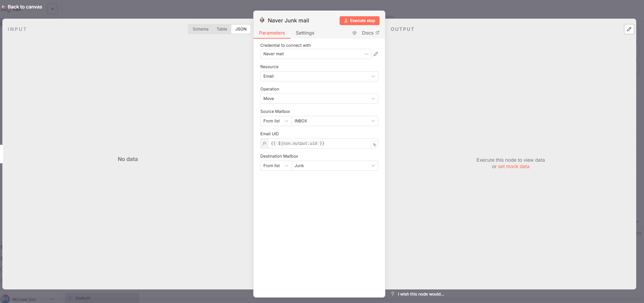Click the set mock data link
Image resolution: width=644 pixels, height=303 pixels.
pos(513,166)
